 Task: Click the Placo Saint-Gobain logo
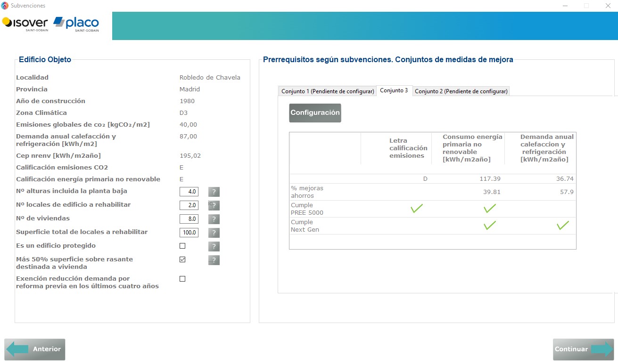point(76,24)
